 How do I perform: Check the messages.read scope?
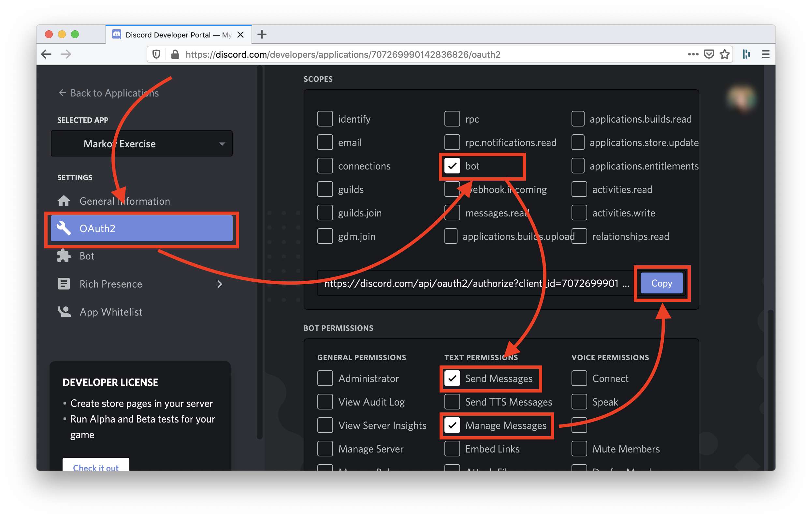point(452,213)
